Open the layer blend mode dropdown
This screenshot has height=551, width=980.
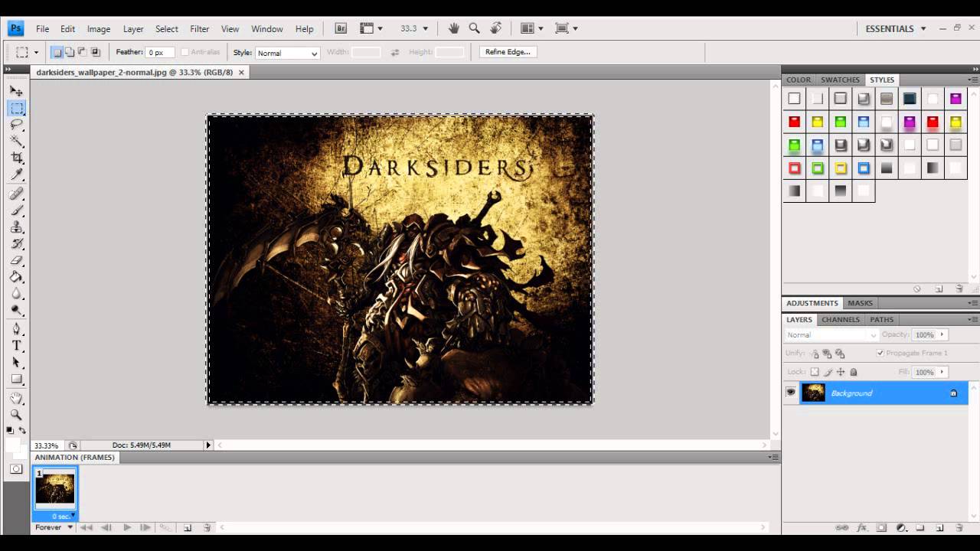point(831,334)
